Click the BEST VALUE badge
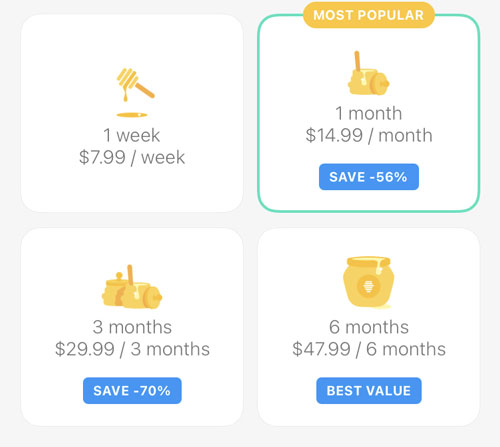500x447 pixels. 369,391
